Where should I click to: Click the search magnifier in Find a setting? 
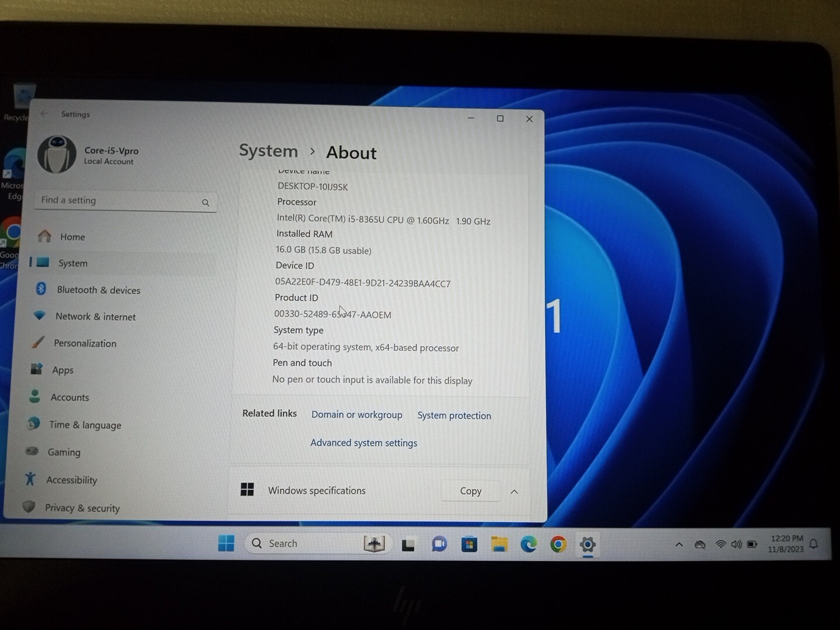click(205, 202)
